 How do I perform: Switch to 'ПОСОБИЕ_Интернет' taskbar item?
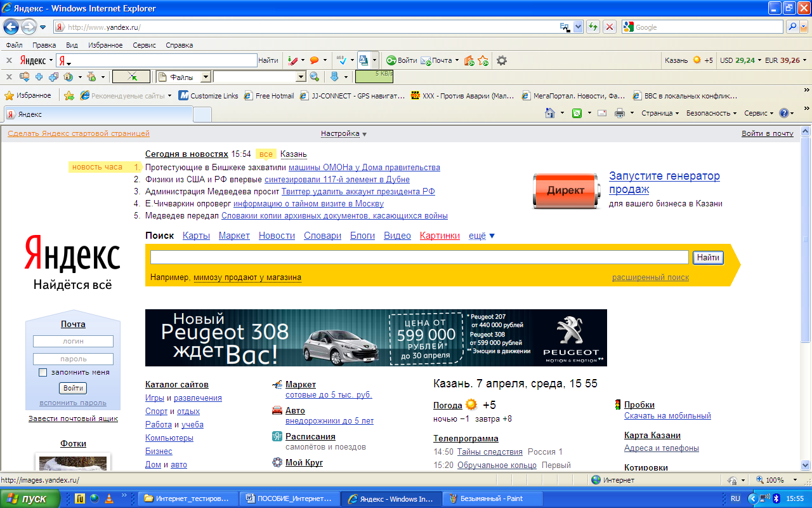coord(291,498)
